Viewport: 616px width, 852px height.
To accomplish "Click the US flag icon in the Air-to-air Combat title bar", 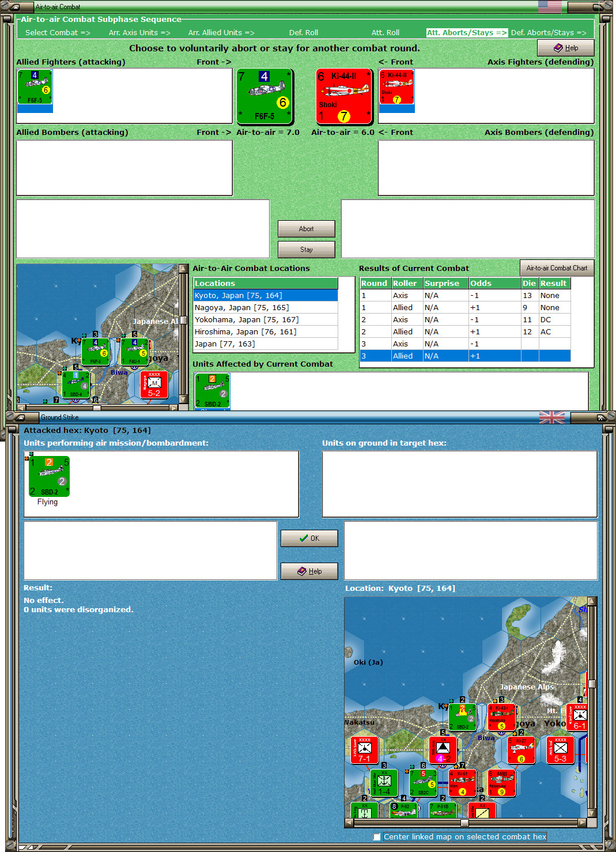I will pos(550,7).
